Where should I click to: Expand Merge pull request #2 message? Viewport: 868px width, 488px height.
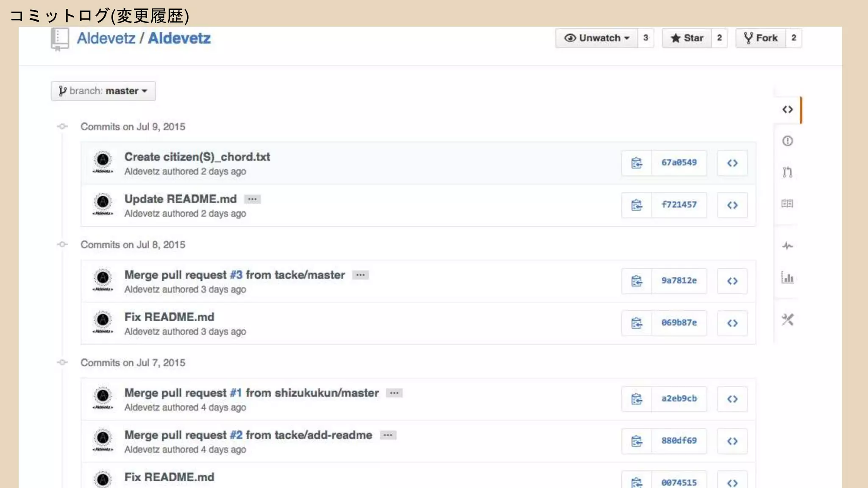click(x=388, y=435)
